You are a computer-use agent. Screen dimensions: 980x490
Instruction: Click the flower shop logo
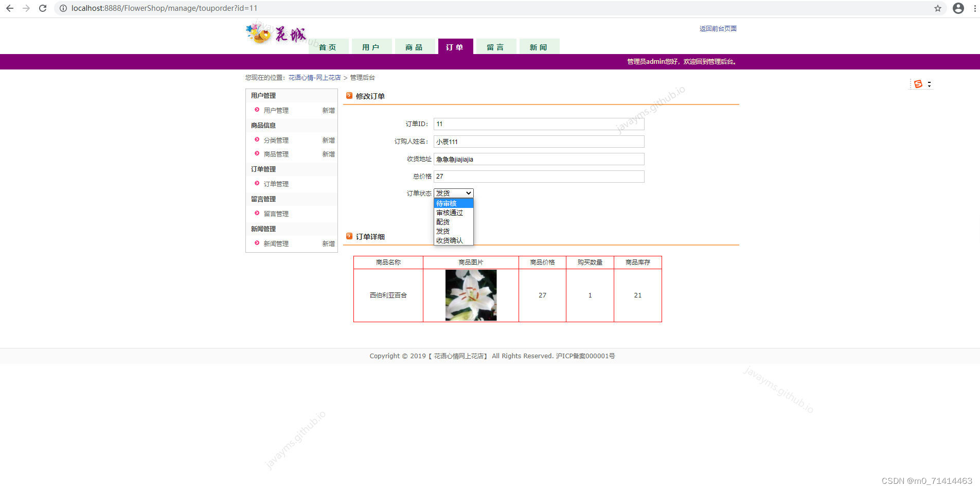click(276, 34)
